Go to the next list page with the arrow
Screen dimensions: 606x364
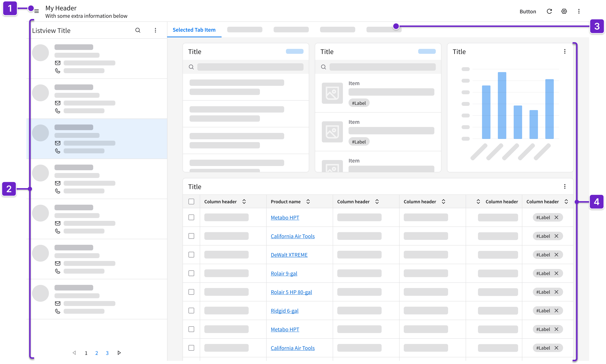(119, 353)
